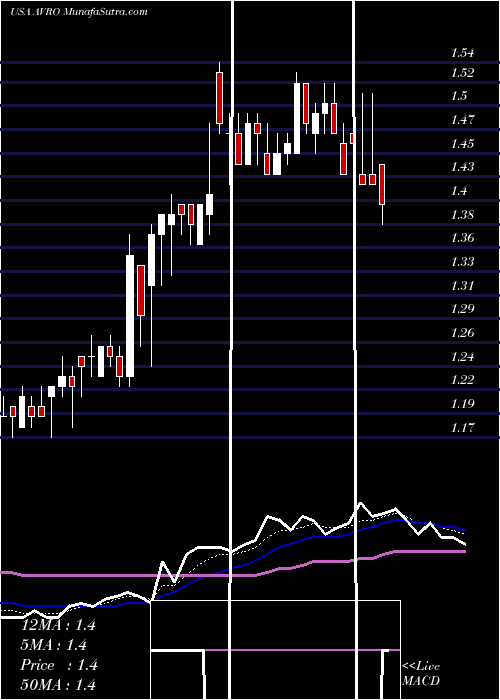Click the 1.22 price axis label
The height and width of the screenshot is (700, 500).
462,380
